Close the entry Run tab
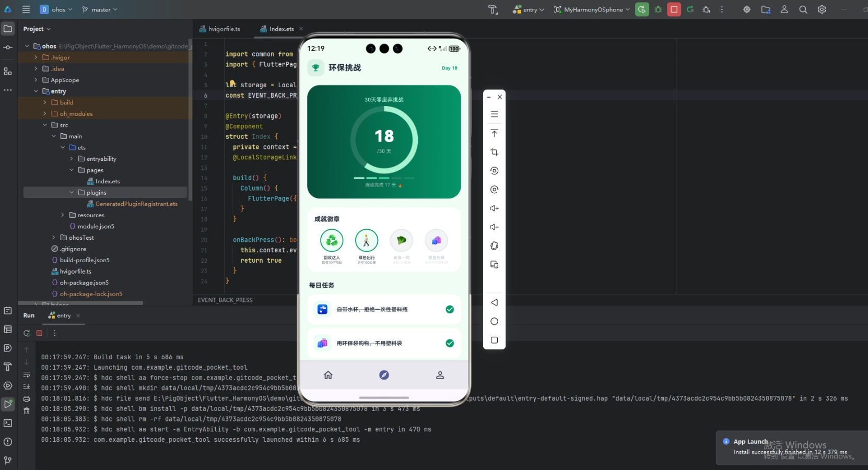 pos(78,315)
